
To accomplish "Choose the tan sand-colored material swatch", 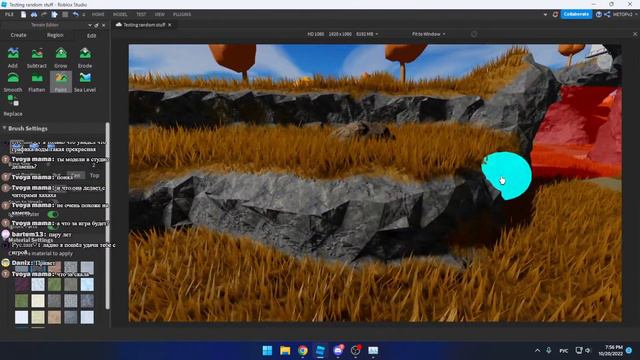I will tap(54, 317).
